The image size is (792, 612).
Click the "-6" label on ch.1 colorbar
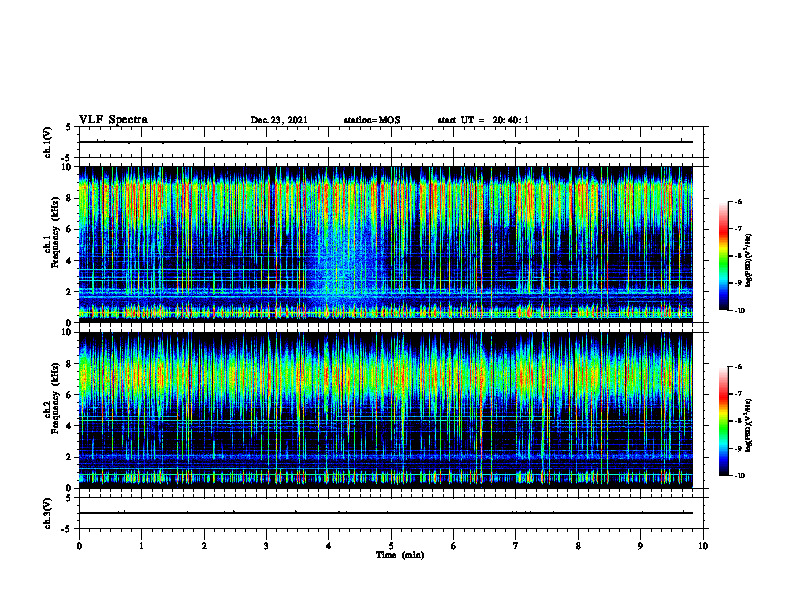click(738, 201)
